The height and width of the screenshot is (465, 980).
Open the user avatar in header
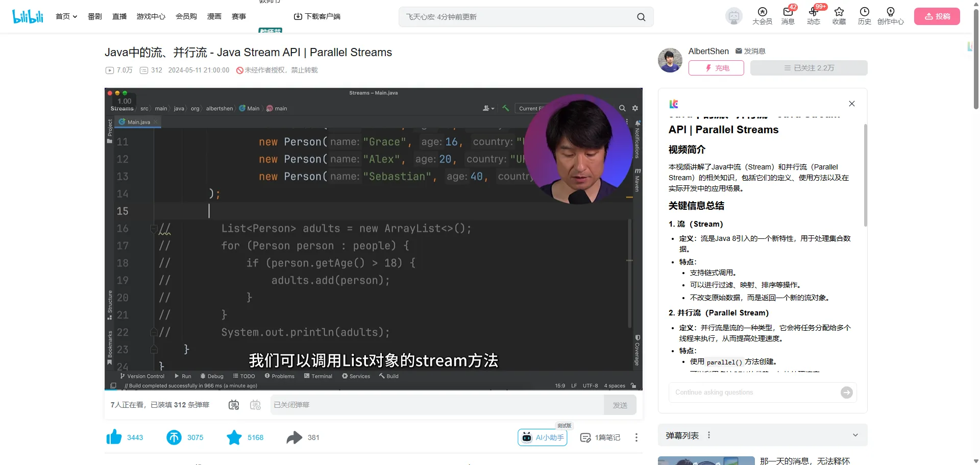tap(734, 16)
